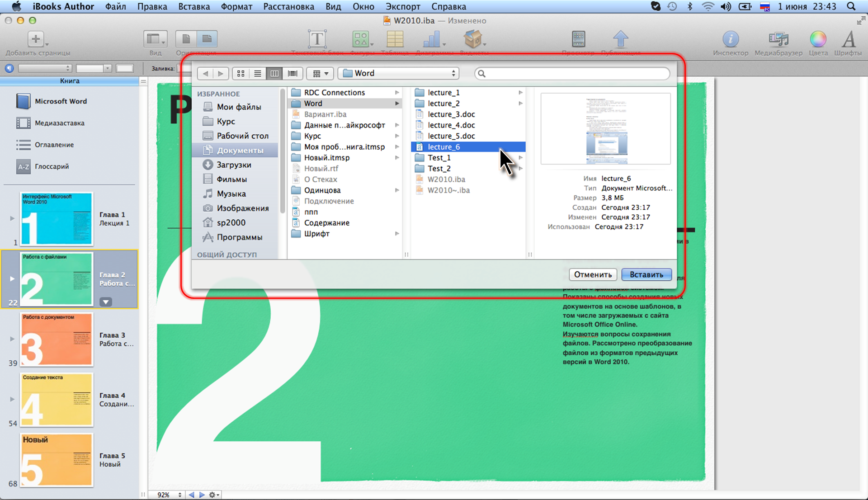Open the View toolbar icon
Screen dimensions: 868x500
[x=155, y=39]
